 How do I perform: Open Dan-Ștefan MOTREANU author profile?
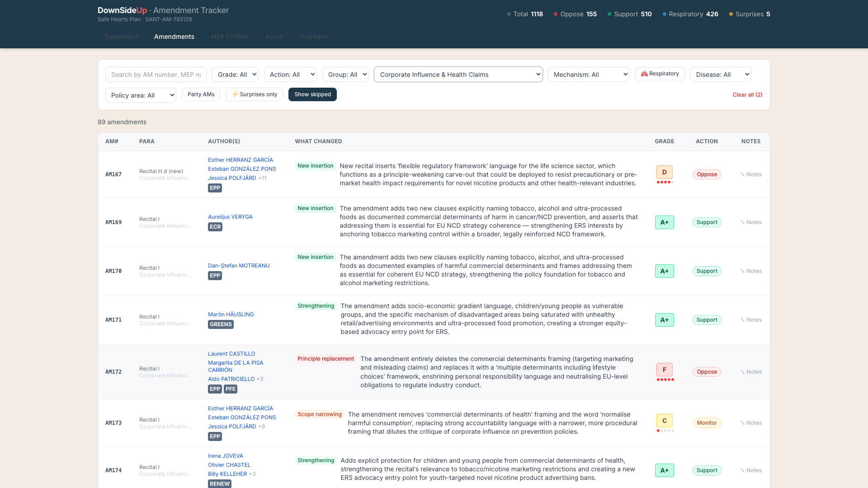239,266
